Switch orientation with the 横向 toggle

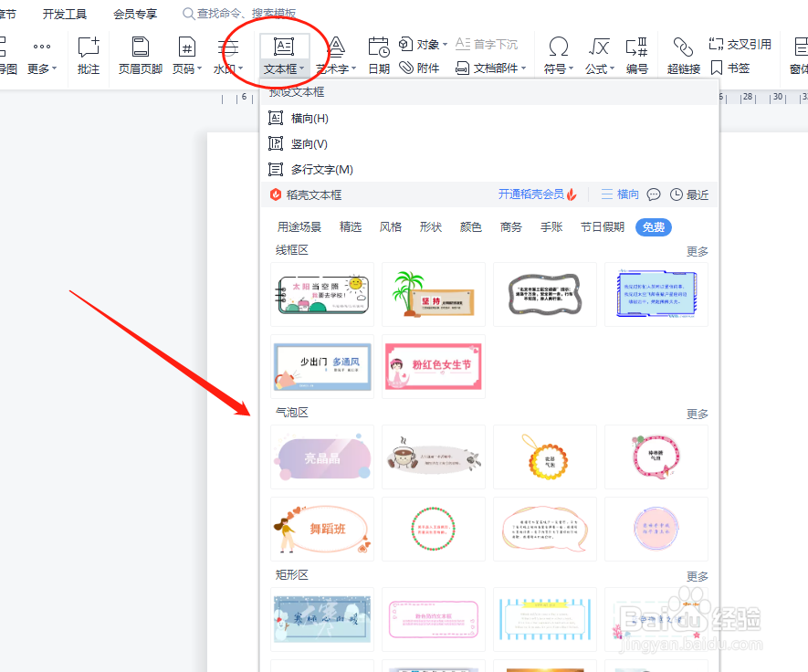tap(621, 194)
